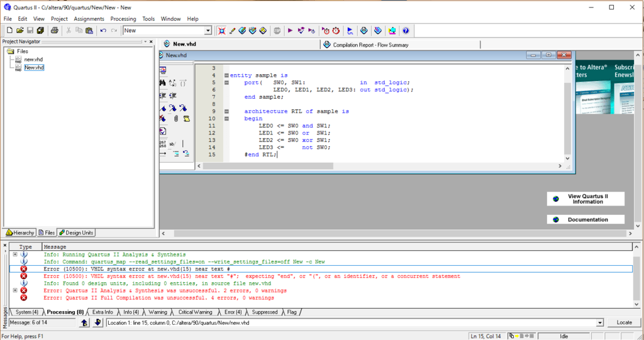The height and width of the screenshot is (340, 644).
Task: Open the Processing menu
Action: tap(123, 19)
